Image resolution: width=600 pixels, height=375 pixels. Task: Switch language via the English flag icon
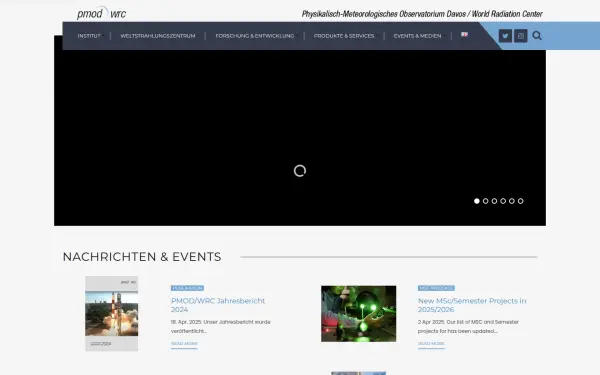point(464,34)
